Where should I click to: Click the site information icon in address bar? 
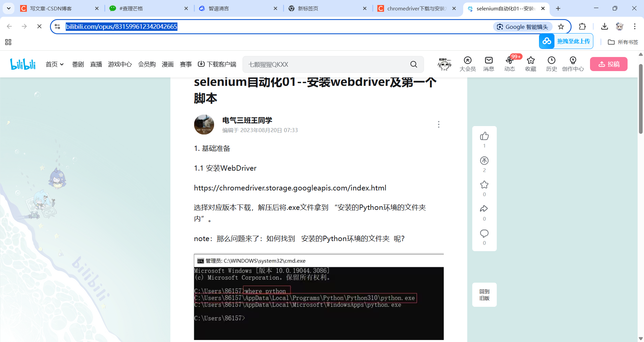point(57,26)
